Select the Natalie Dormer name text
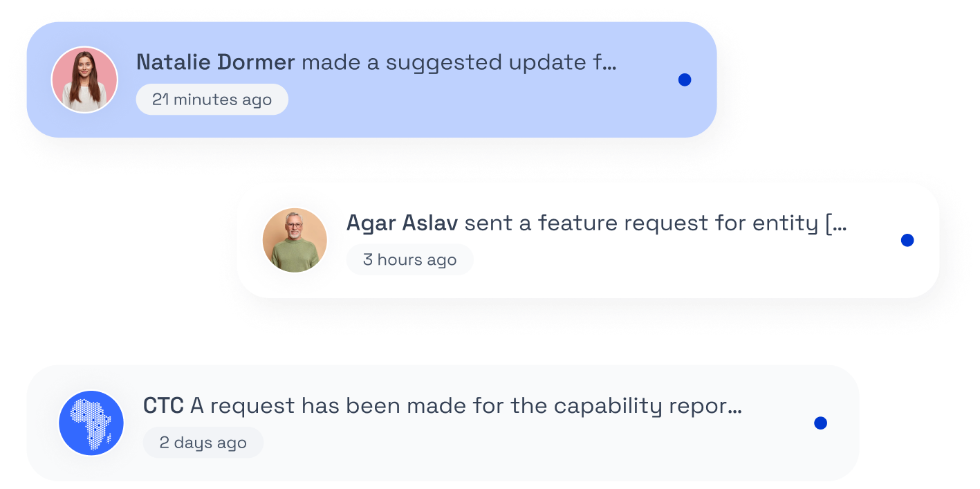The height and width of the screenshot is (489, 980). (x=216, y=62)
